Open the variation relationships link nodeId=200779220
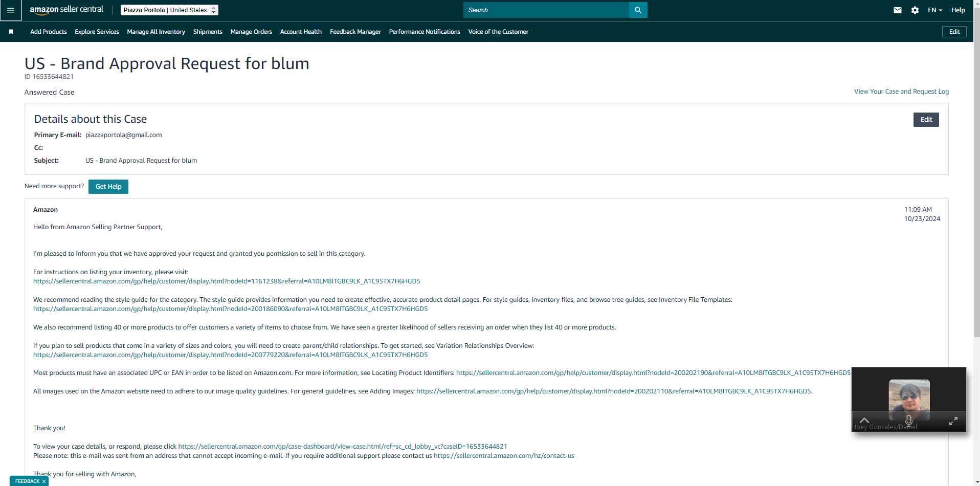 coord(230,355)
